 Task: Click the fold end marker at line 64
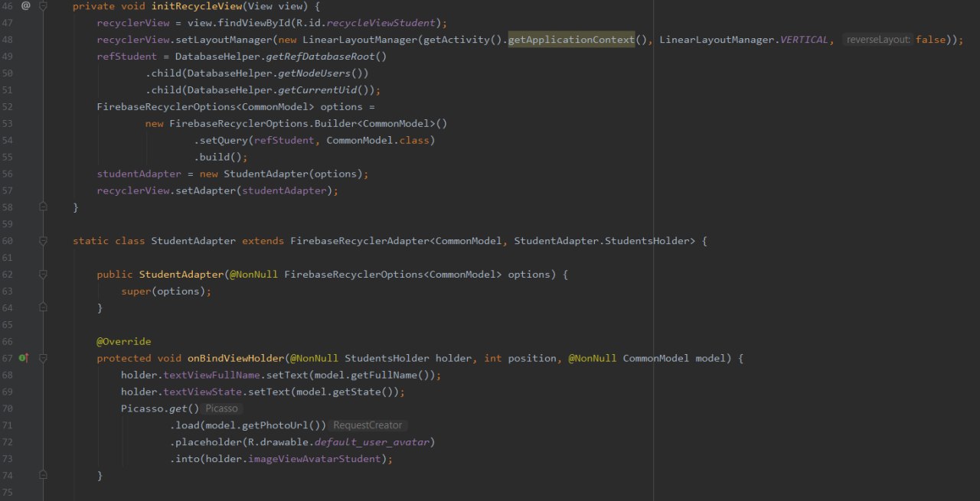click(43, 307)
